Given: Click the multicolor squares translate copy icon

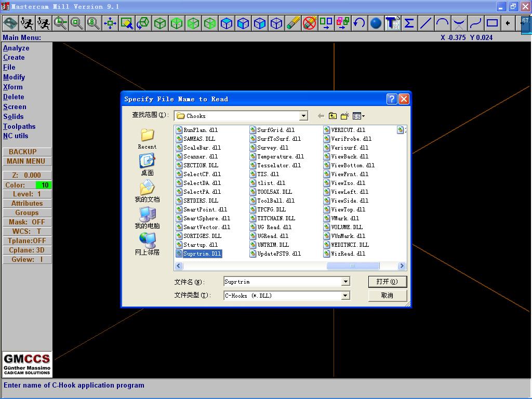Looking at the screenshot, I should click(343, 23).
